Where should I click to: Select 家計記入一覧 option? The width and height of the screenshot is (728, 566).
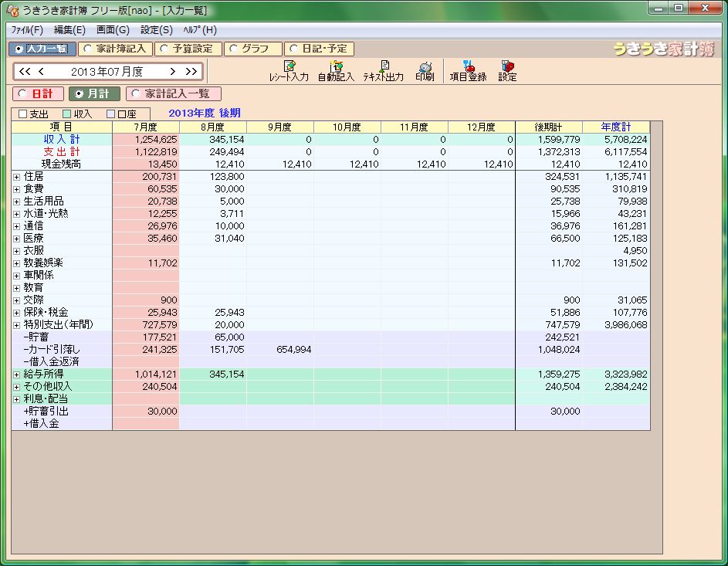pyautogui.click(x=173, y=93)
